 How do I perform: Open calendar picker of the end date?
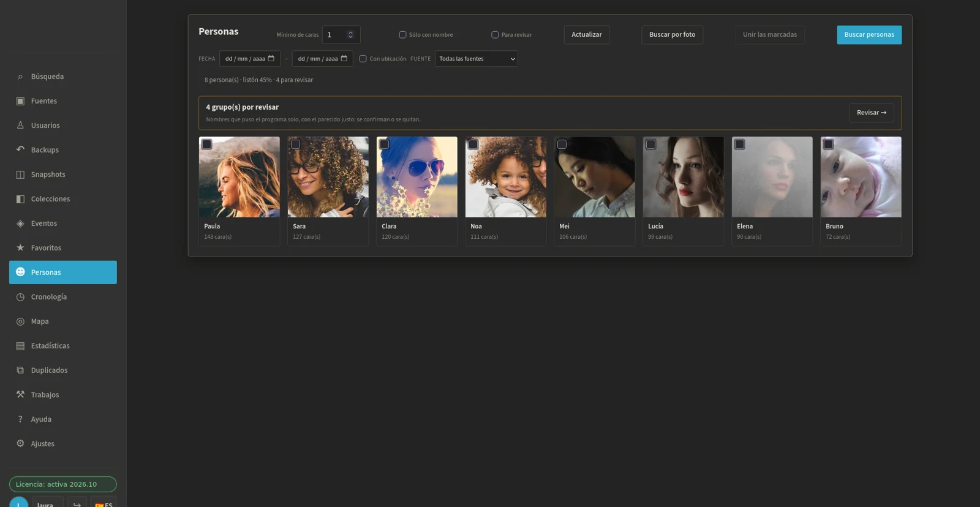point(344,59)
